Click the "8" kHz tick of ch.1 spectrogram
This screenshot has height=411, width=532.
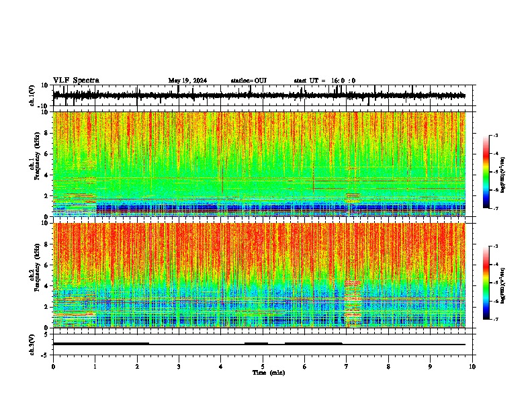click(x=47, y=133)
